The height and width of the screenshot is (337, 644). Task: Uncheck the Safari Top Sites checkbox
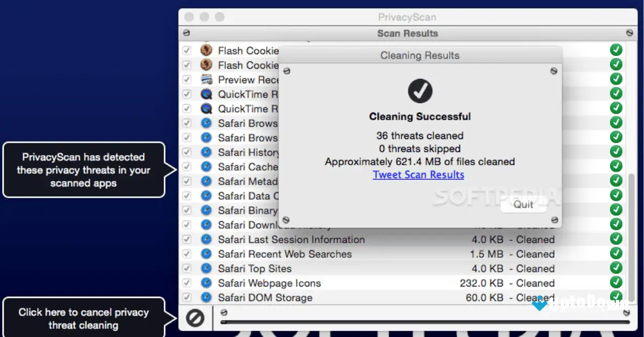pos(186,268)
